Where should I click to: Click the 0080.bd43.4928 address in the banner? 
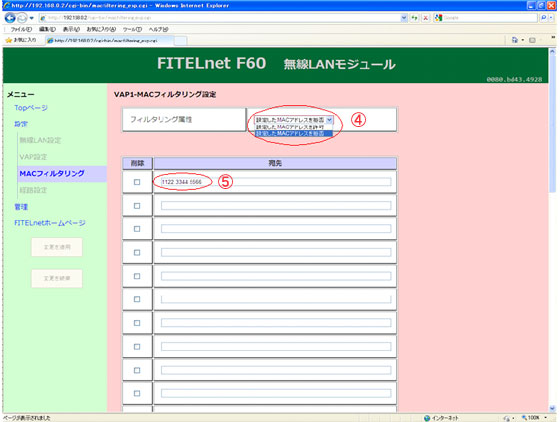point(514,79)
